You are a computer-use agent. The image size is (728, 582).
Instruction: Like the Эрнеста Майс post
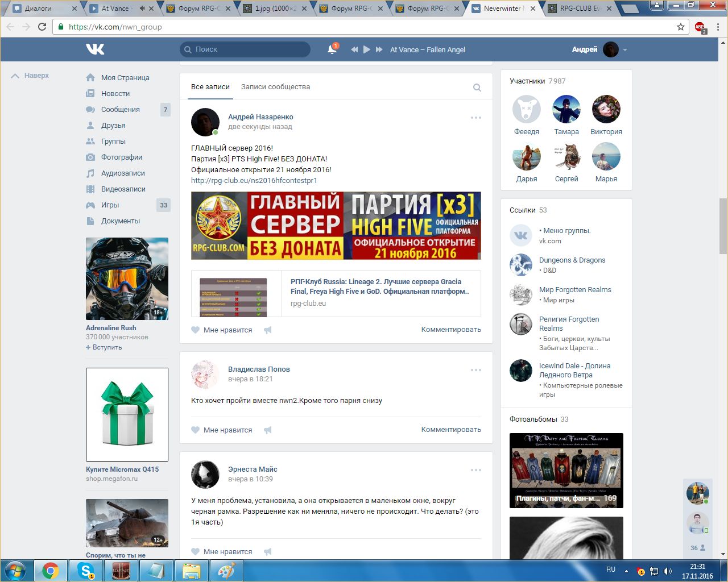222,552
